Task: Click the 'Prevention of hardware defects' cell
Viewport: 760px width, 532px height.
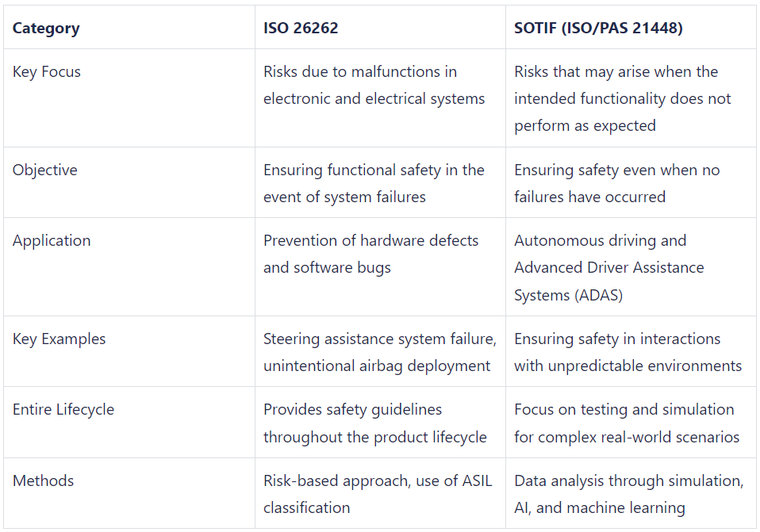Action: (370, 254)
